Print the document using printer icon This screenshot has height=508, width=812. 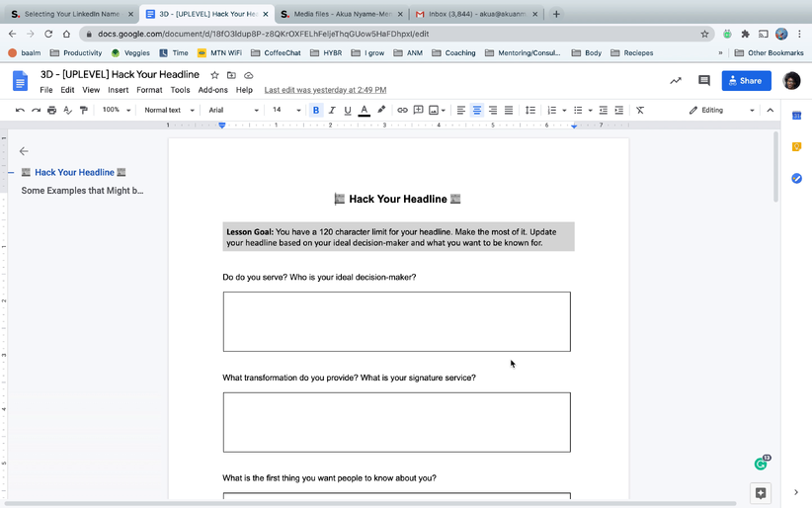point(51,110)
